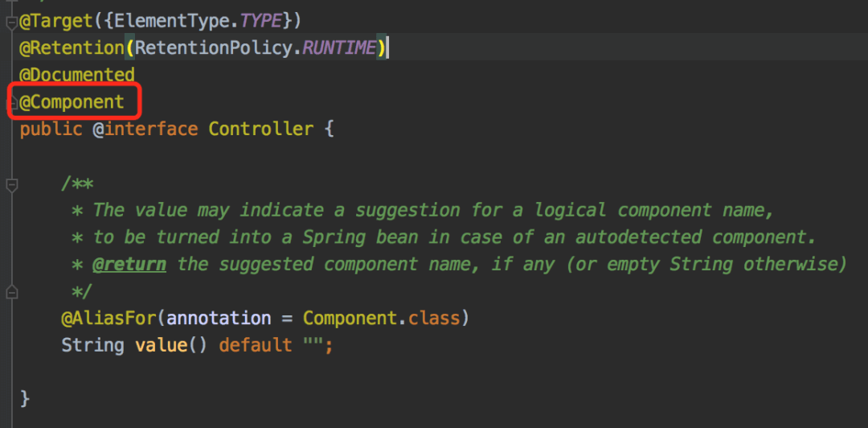Viewport: 868px width, 428px height.
Task: Click the @Retention annotation
Action: (72, 48)
